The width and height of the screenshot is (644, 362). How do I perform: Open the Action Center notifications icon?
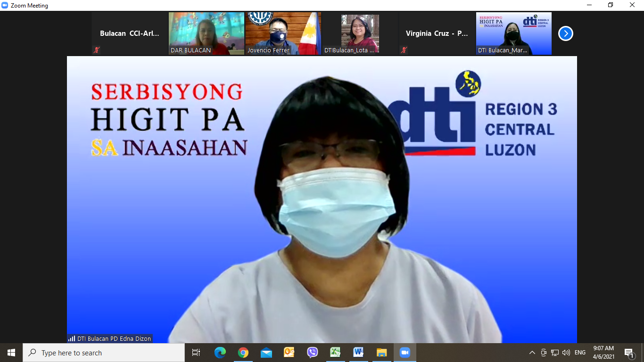click(x=628, y=353)
